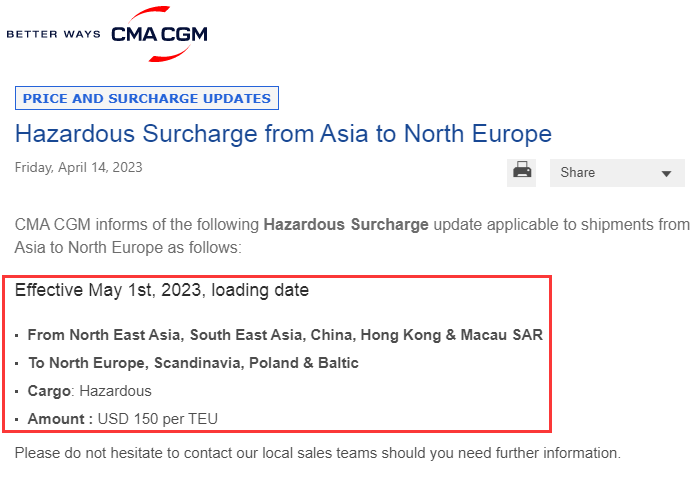
Task: Click the Amount label
Action: click(x=60, y=419)
